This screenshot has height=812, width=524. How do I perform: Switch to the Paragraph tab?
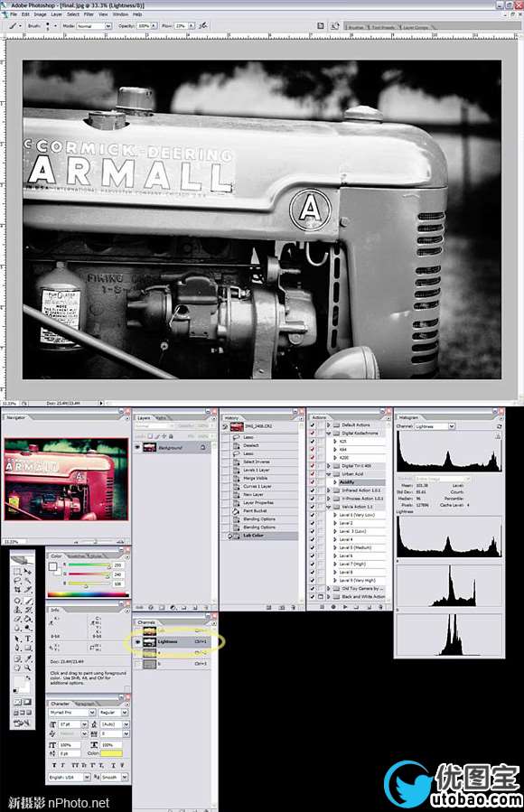pyautogui.click(x=86, y=704)
